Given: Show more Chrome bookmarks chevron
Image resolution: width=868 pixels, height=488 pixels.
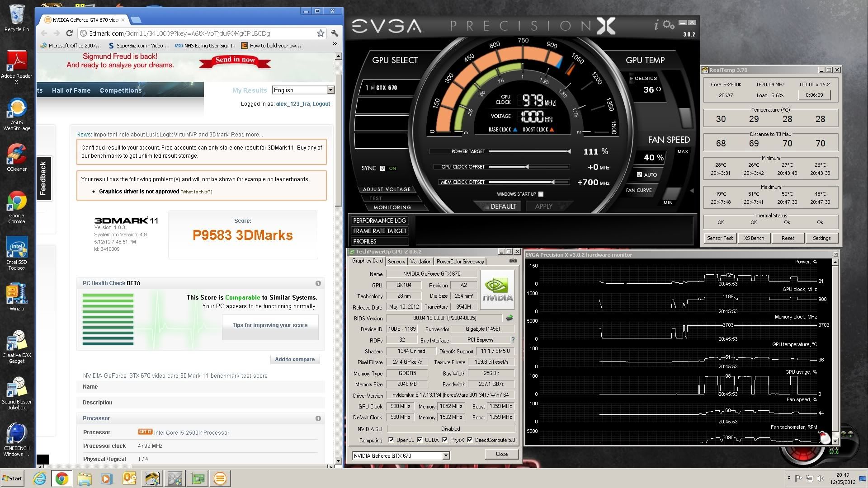Looking at the screenshot, I should [x=335, y=44].
